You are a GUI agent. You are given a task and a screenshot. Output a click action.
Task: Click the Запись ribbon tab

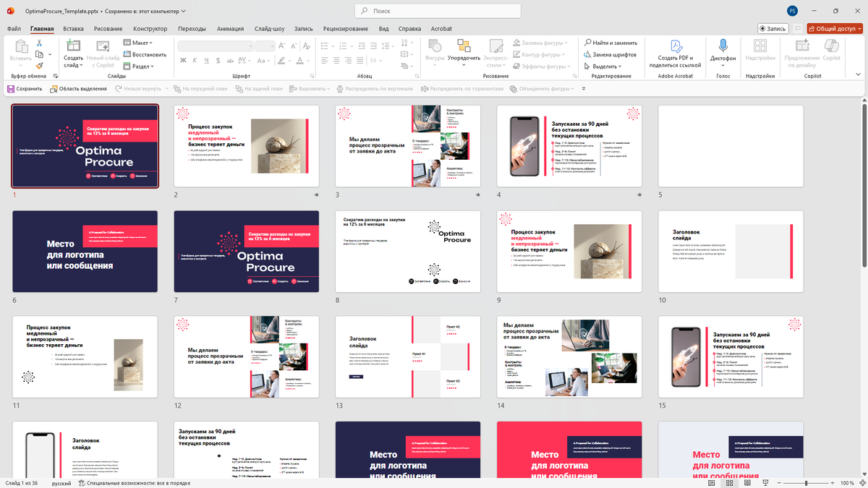tap(303, 29)
